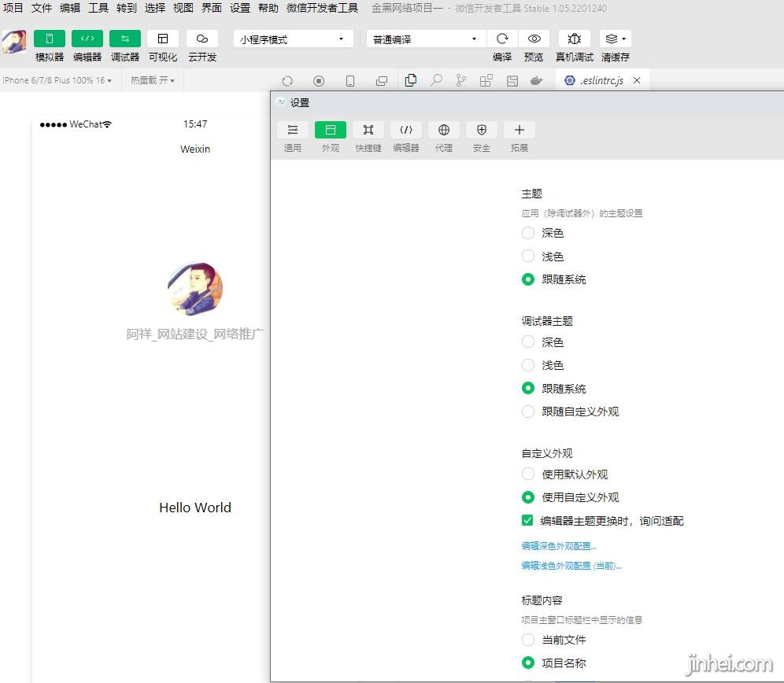Select 深色 under 调试器主题
This screenshot has height=683, width=784.
(528, 342)
